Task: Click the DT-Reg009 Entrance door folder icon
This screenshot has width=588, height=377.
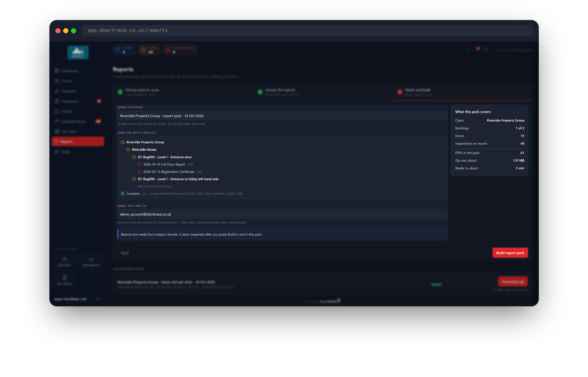Action: click(134, 157)
